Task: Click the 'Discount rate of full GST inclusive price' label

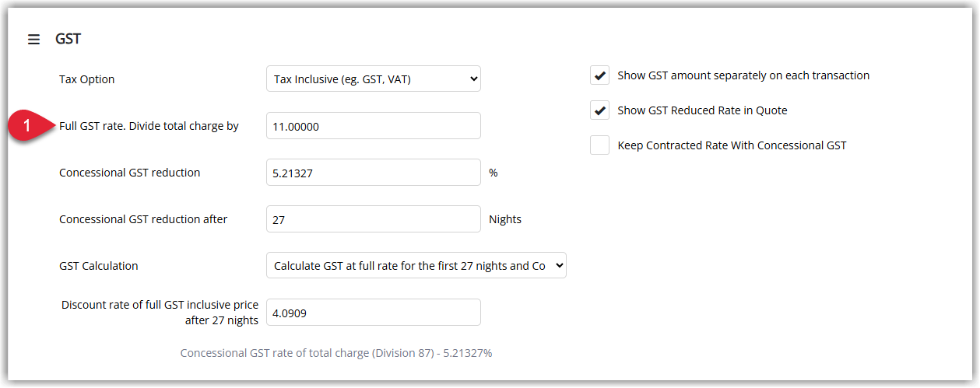Action: click(x=160, y=312)
